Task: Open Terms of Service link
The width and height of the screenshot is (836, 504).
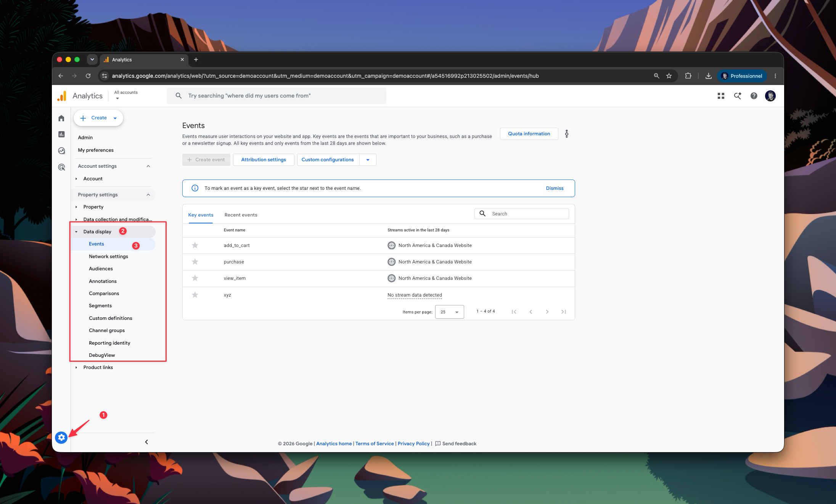Action: 375,444
